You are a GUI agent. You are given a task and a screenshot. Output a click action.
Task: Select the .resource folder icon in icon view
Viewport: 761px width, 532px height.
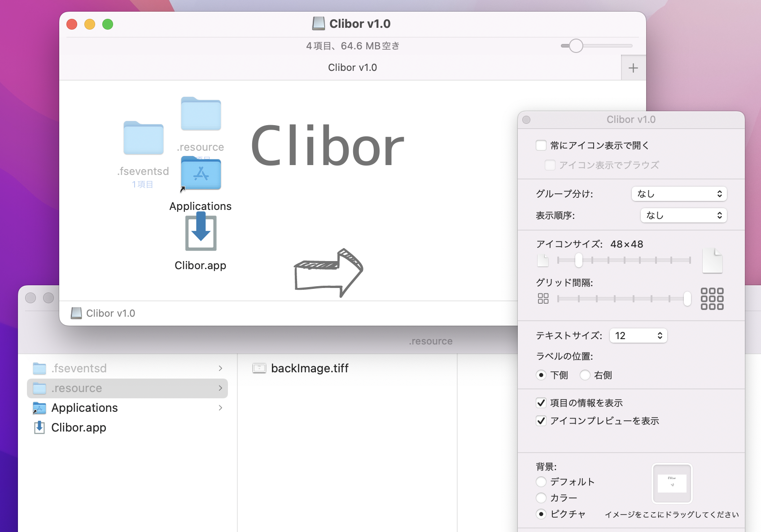[x=201, y=114]
